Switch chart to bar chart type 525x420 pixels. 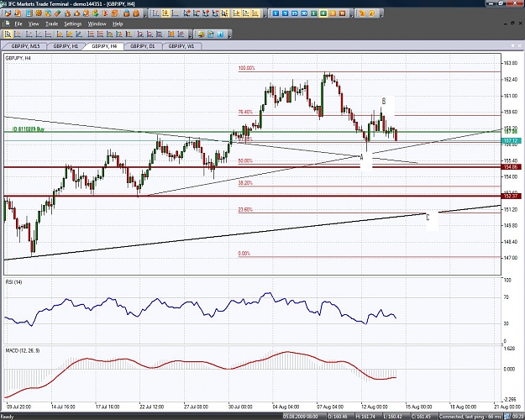pyautogui.click(x=155, y=13)
